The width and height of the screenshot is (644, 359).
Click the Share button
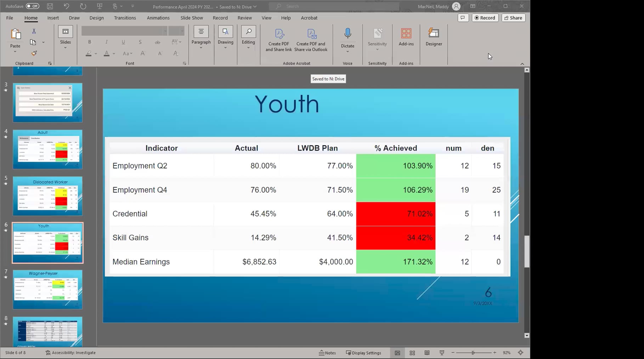(x=513, y=18)
